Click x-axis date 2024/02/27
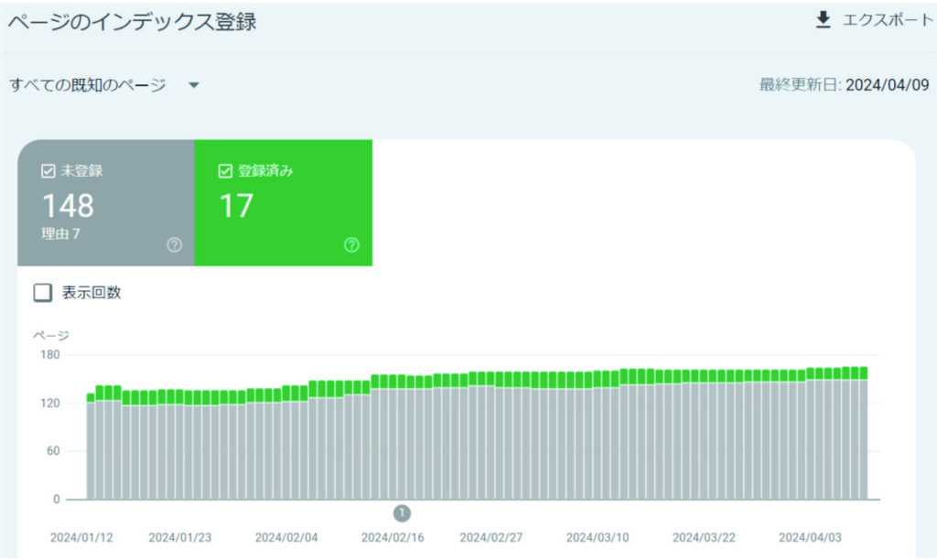 click(490, 537)
